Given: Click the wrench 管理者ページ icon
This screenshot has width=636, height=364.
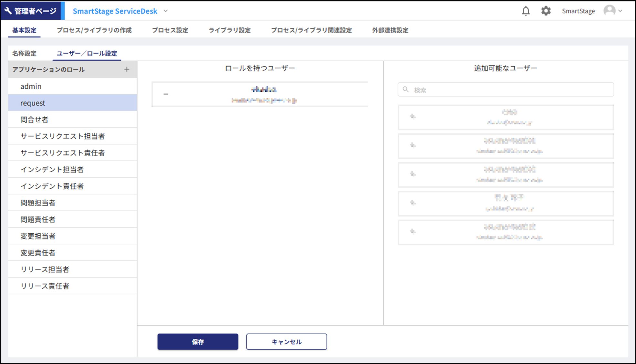Looking at the screenshot, I should (8, 11).
